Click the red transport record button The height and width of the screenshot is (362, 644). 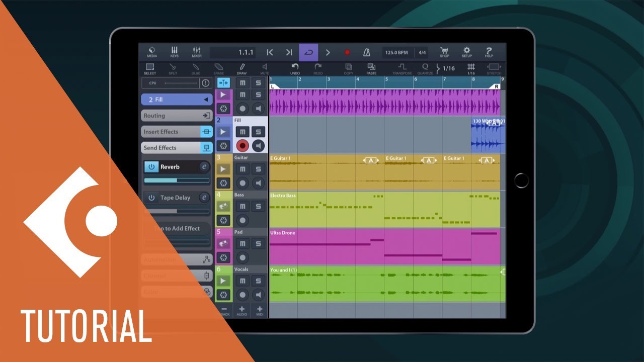pos(347,52)
